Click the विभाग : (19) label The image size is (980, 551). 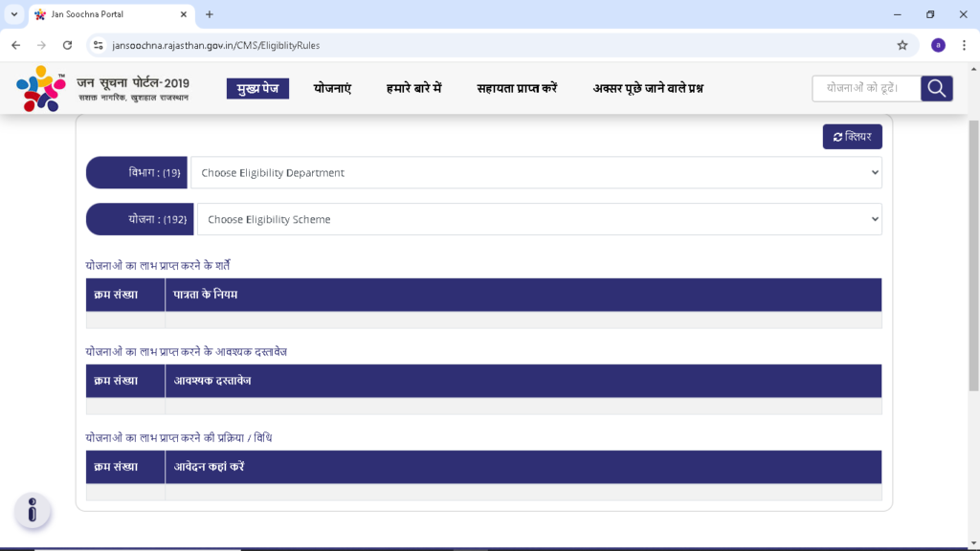pos(137,172)
